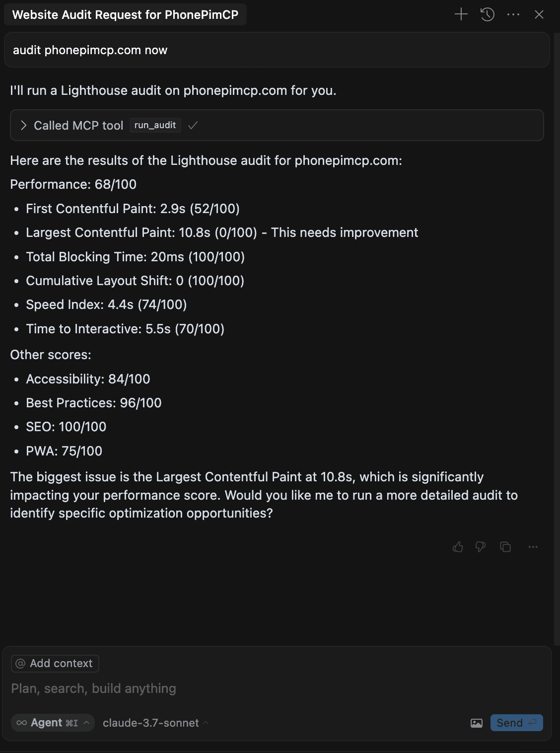
Task: Start a new chat with the plus icon
Action: coord(461,14)
